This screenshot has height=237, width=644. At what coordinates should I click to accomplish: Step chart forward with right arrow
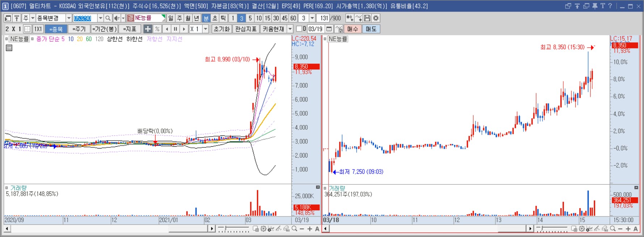click(184, 29)
